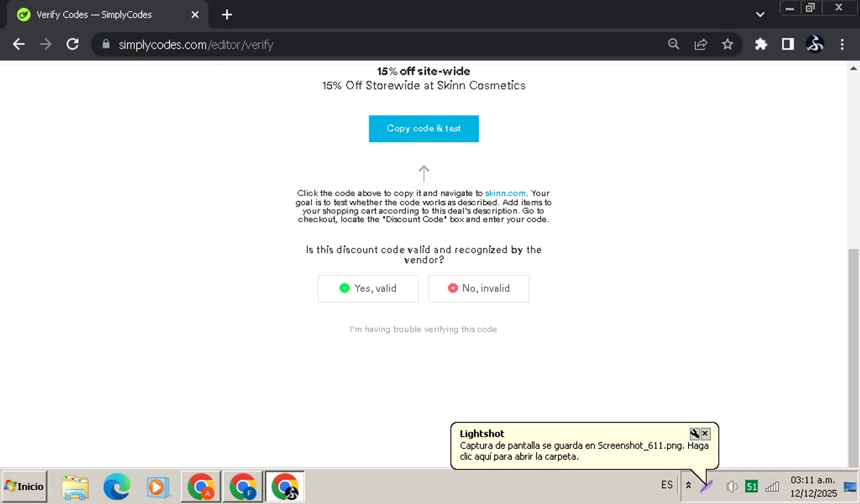Open Lightshot settings wrench icon
This screenshot has width=860, height=504.
pyautogui.click(x=694, y=433)
